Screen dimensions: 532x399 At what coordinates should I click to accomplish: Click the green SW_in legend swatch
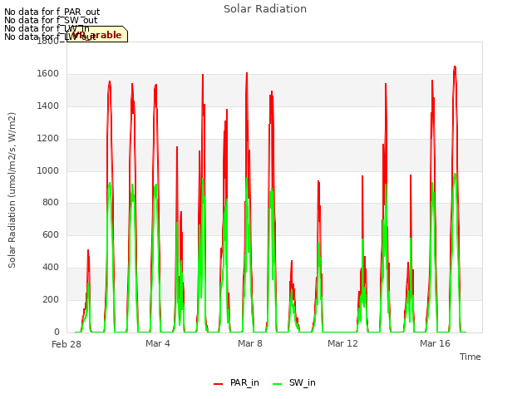277,384
